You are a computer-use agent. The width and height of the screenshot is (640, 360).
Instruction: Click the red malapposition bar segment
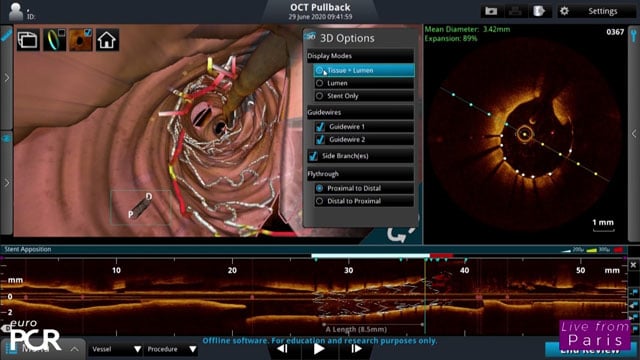[441, 256]
